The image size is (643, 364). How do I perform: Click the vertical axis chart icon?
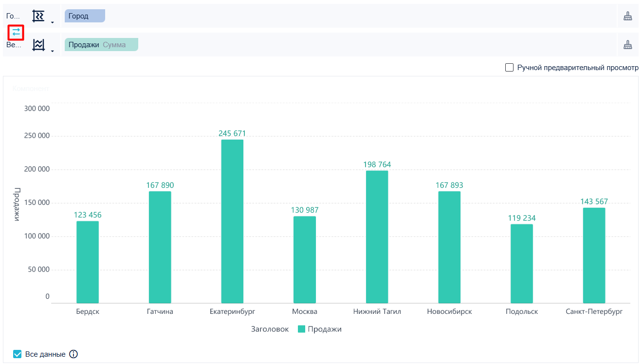[x=38, y=45]
